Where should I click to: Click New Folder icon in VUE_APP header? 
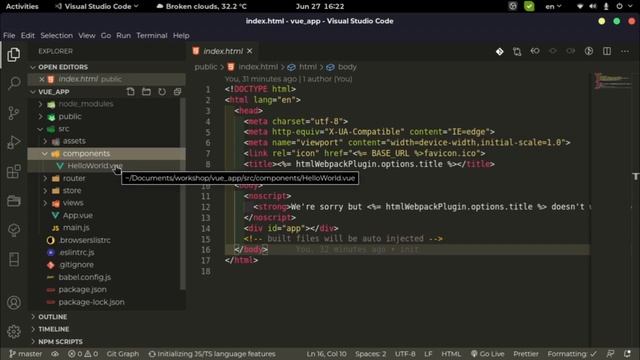146,91
